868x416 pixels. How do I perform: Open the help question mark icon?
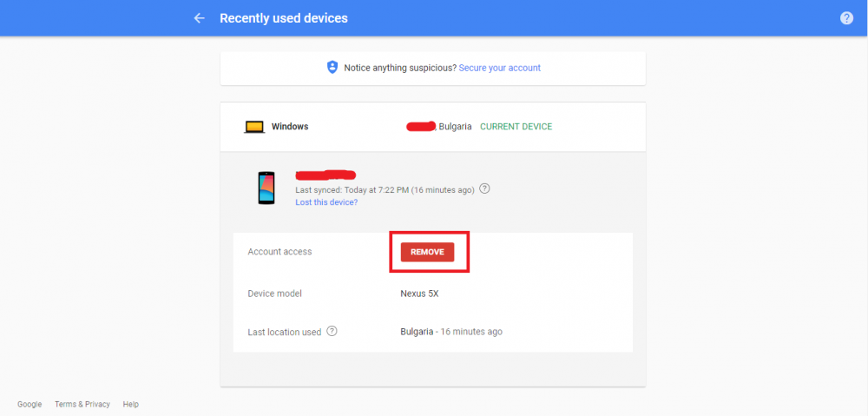pyautogui.click(x=846, y=18)
